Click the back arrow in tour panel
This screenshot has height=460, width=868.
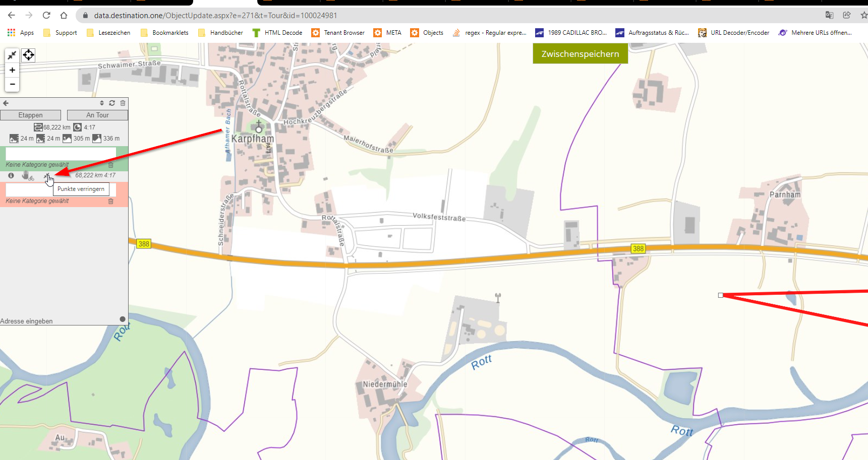[6, 103]
